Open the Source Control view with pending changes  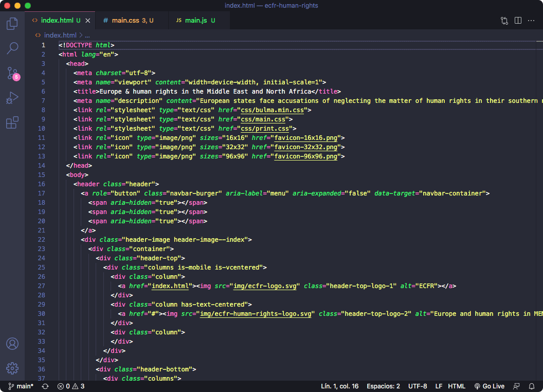[x=12, y=73]
